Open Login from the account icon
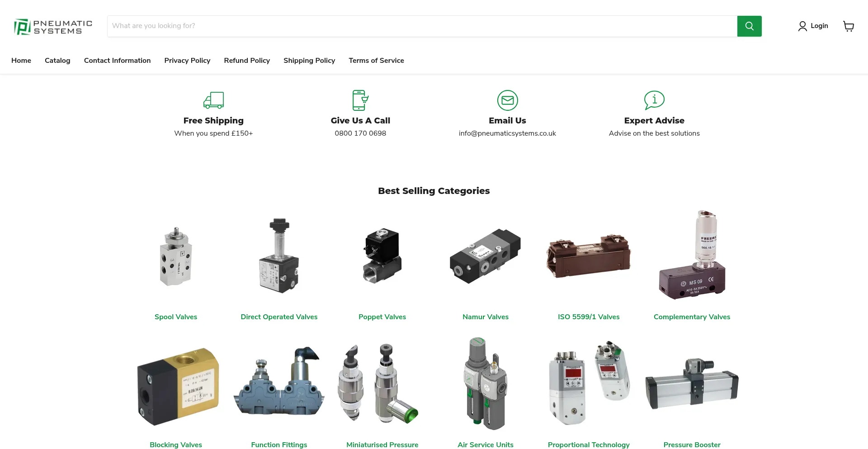Screen dimensions: 868x449 coord(813,26)
